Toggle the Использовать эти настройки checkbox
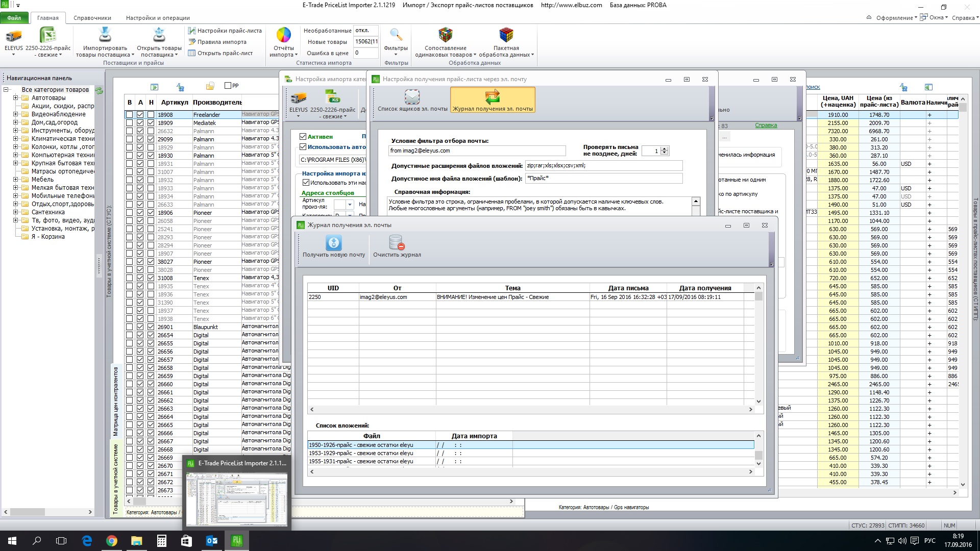 (x=306, y=183)
